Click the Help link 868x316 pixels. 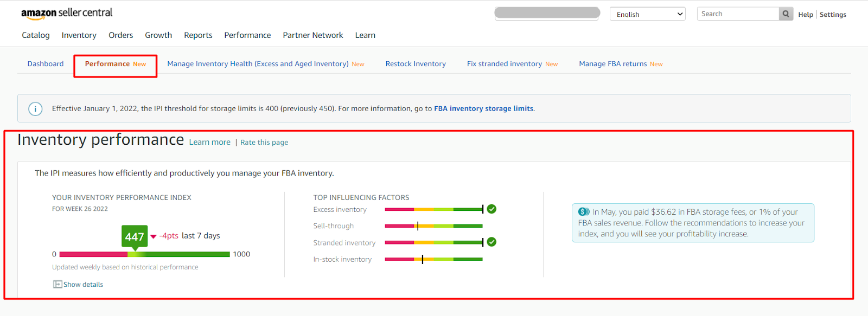tap(806, 15)
